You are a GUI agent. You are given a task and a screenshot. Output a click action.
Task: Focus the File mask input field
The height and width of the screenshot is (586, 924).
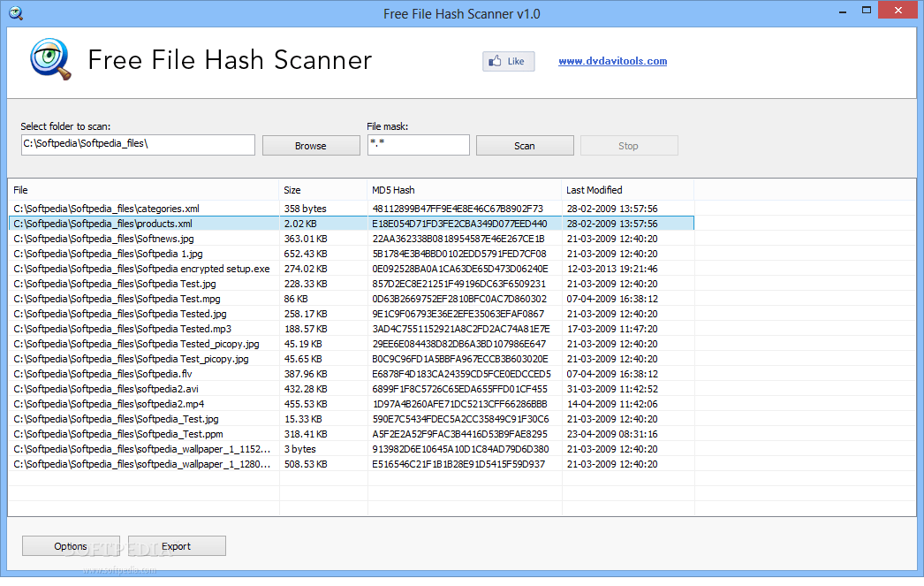(419, 145)
